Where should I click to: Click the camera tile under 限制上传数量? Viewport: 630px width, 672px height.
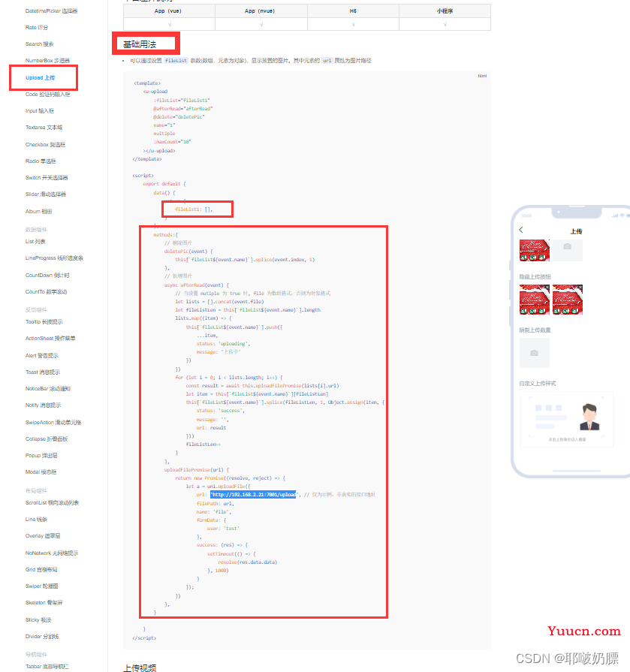pos(535,353)
